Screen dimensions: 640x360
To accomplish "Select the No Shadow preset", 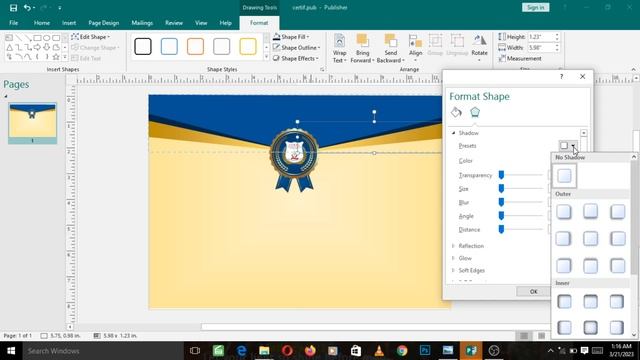I will [x=564, y=176].
